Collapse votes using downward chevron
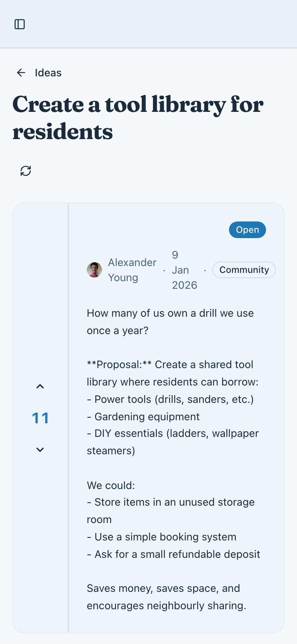Image resolution: width=297 pixels, height=644 pixels. click(x=40, y=450)
